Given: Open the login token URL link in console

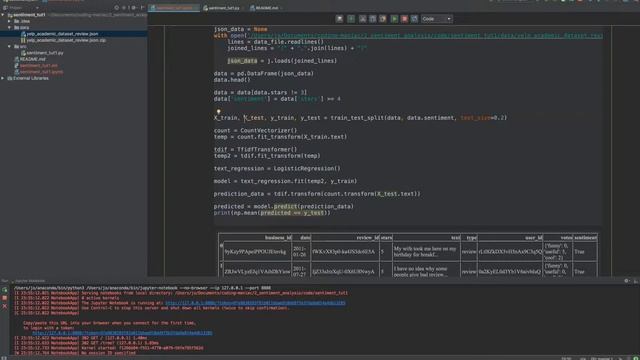Looking at the screenshot, I should pos(122,333).
